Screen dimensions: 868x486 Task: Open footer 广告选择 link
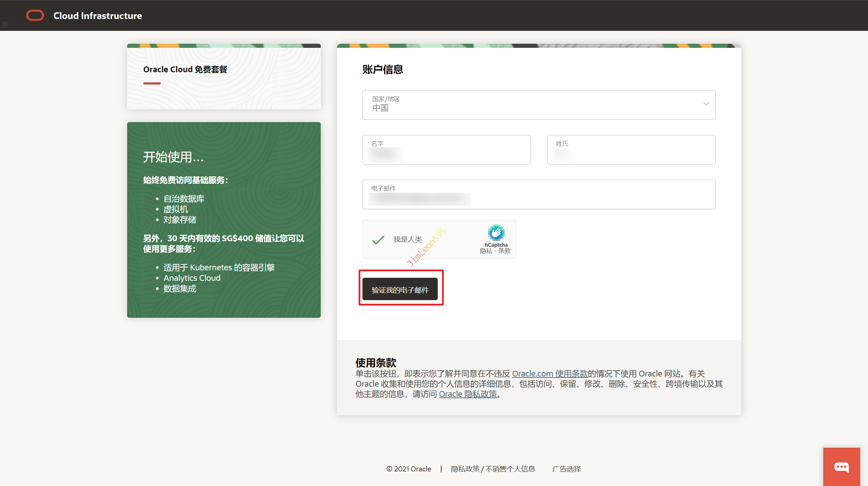(x=566, y=469)
